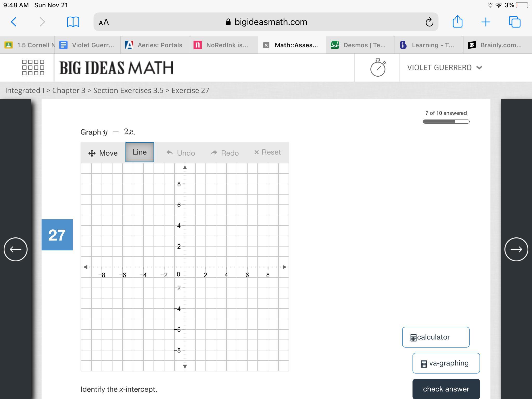Open a new tab with plus icon
This screenshot has height=399, width=532.
[486, 22]
